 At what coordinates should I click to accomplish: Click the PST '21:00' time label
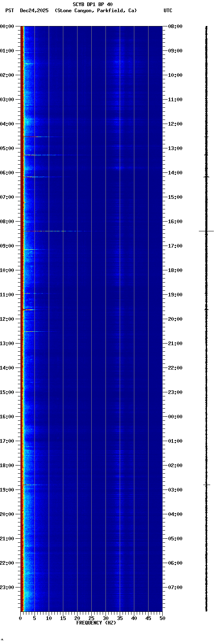[x=7, y=539]
